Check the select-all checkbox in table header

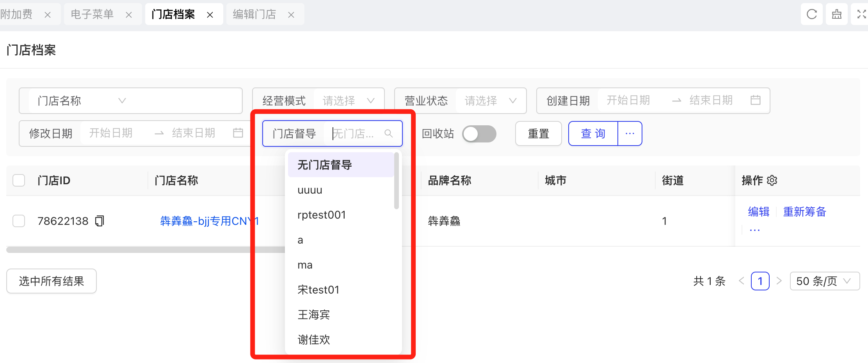click(19, 180)
